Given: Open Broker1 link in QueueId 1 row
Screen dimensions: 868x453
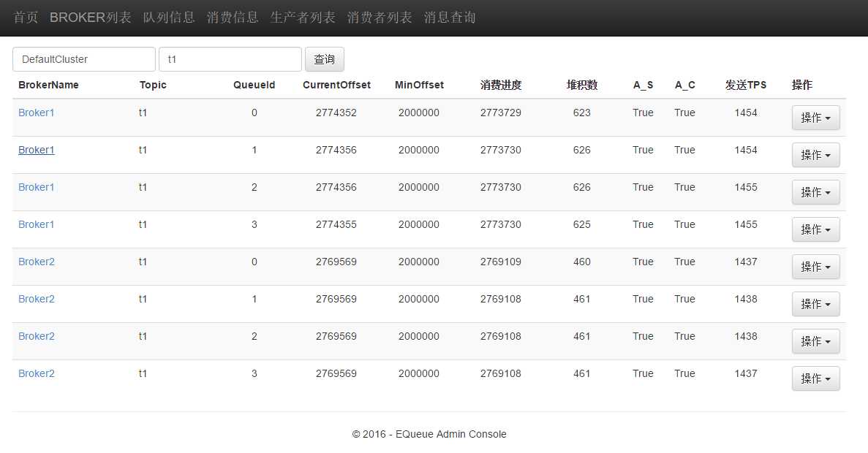Looking at the screenshot, I should coord(37,150).
